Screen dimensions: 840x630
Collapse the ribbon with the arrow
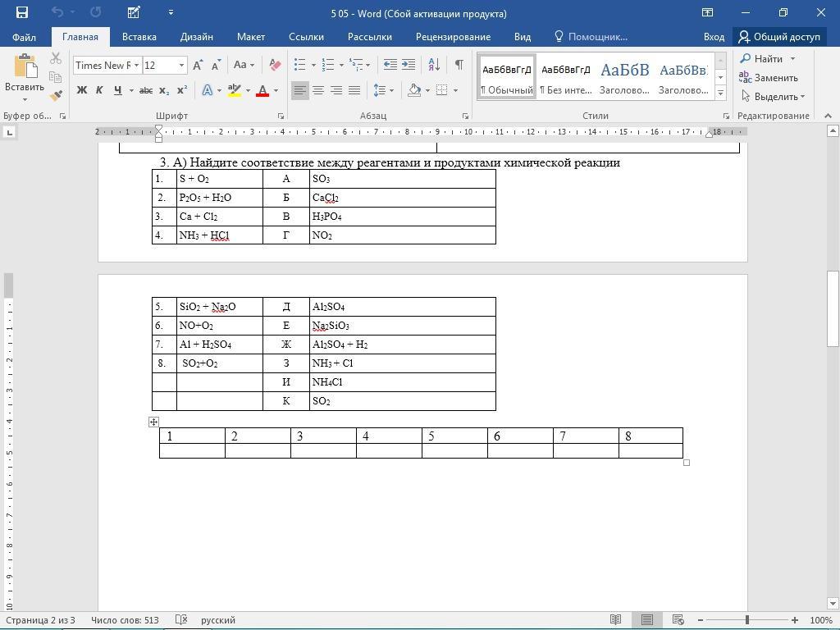click(x=828, y=116)
